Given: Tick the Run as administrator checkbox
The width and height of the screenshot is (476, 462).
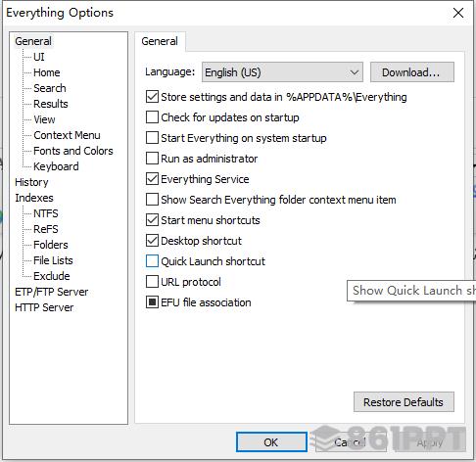Looking at the screenshot, I should tap(152, 159).
